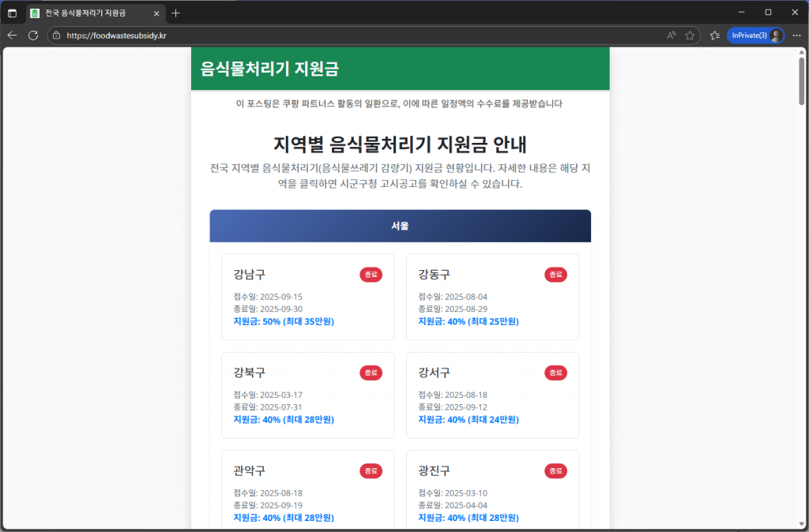The width and height of the screenshot is (809, 532).
Task: View site information via the lock icon
Action: (56, 36)
